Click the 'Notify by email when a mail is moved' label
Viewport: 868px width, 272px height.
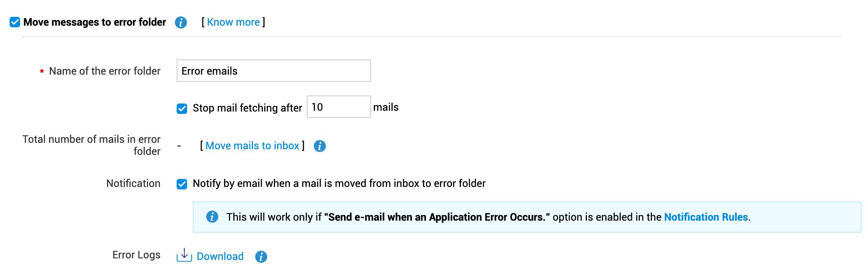point(339,183)
